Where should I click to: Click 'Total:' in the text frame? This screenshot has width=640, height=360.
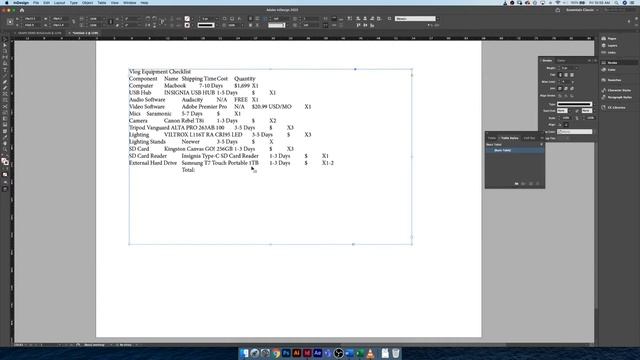pyautogui.click(x=188, y=170)
